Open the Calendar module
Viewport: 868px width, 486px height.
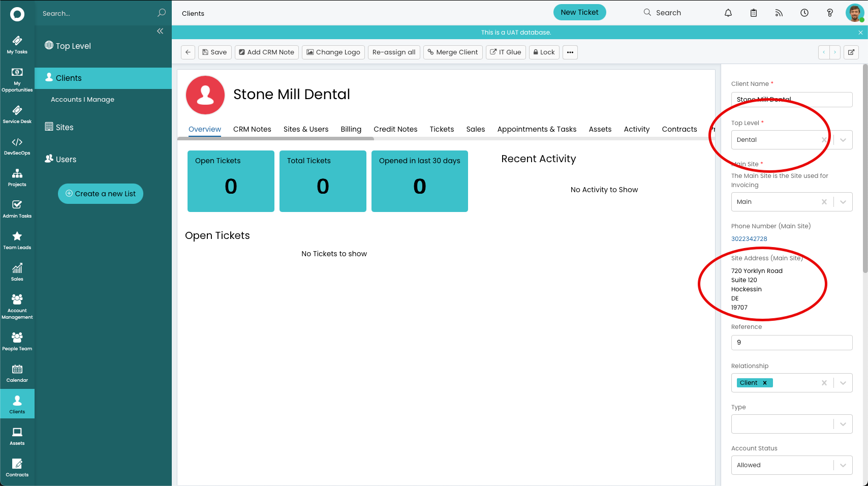[17, 373]
